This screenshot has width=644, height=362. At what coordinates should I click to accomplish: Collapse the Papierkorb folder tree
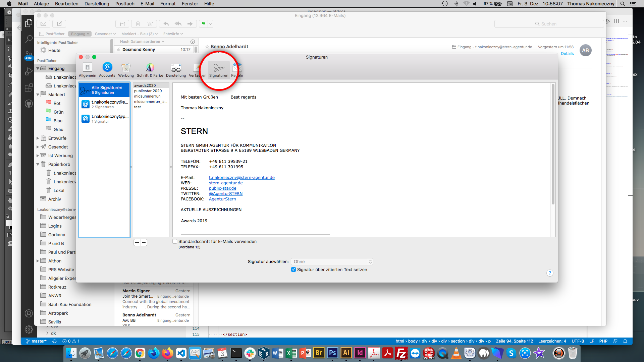click(x=38, y=164)
